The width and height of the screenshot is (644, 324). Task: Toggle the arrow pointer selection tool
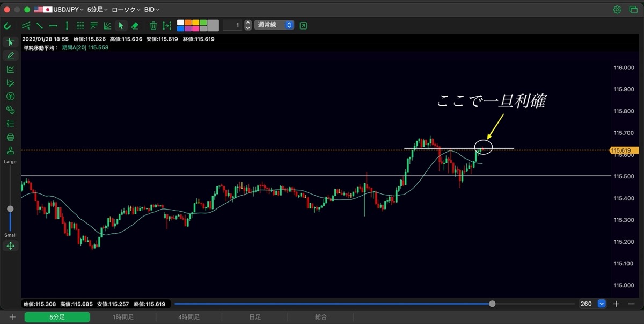coord(121,26)
